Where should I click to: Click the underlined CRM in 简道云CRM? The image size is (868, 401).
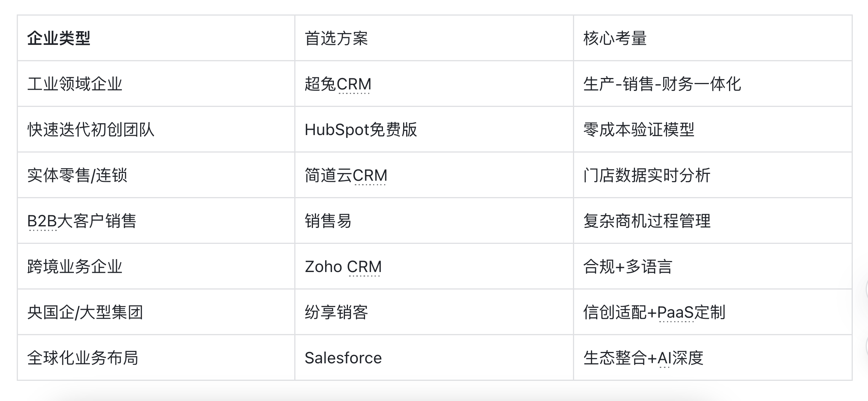[370, 176]
